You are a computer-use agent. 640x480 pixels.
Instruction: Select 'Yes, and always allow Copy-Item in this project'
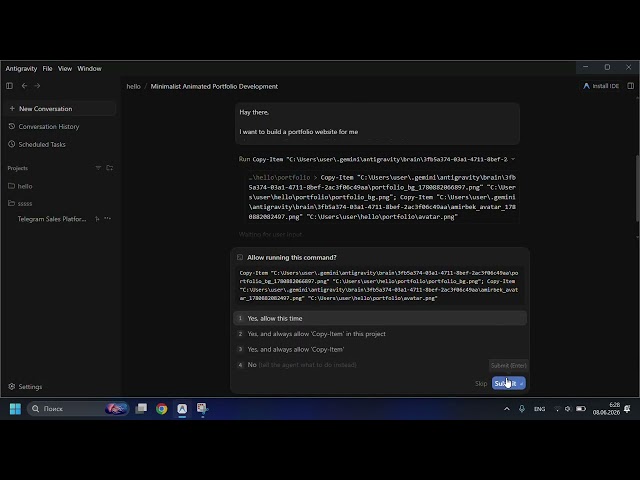click(x=380, y=334)
